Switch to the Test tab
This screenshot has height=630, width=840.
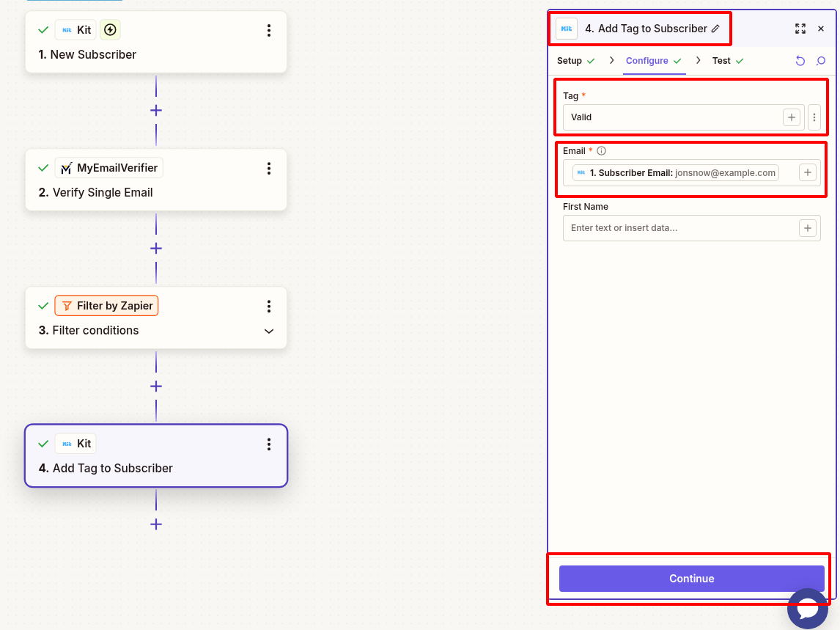pyautogui.click(x=721, y=61)
